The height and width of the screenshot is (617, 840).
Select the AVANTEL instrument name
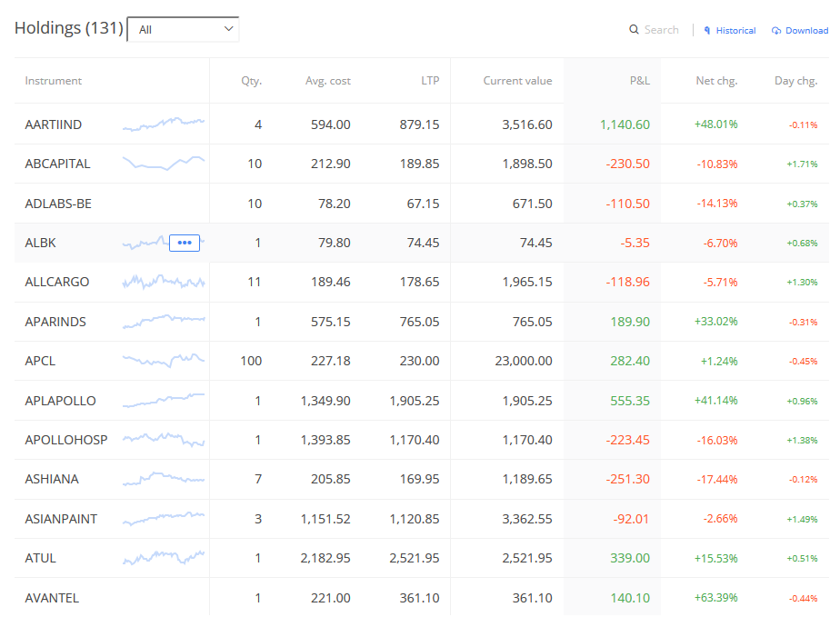coord(52,598)
